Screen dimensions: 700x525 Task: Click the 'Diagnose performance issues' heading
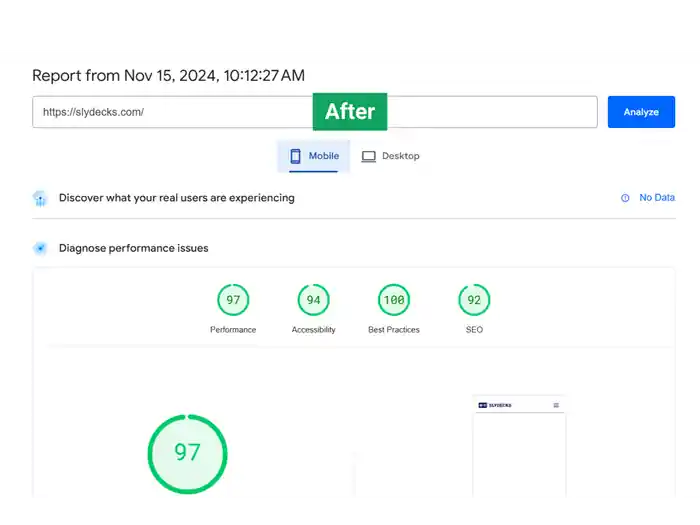tap(133, 248)
